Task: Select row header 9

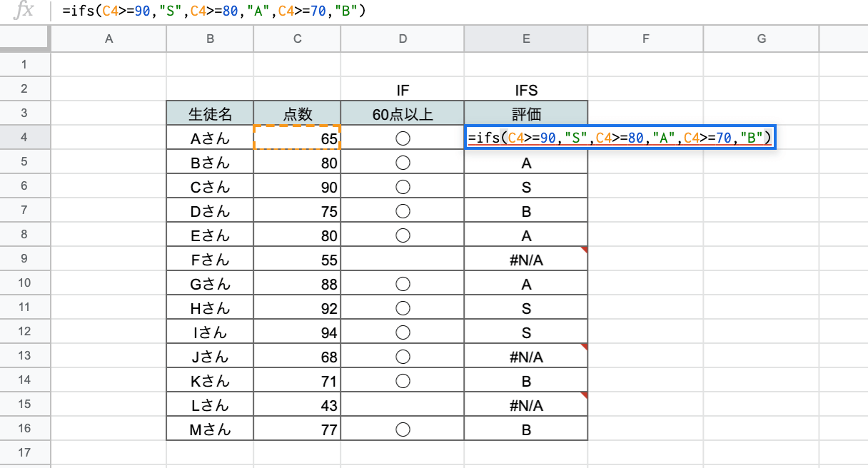Action: click(25, 259)
